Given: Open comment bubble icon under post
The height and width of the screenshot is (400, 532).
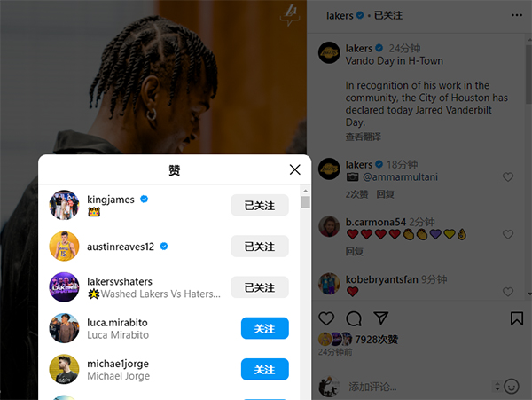Looking at the screenshot, I should [x=354, y=318].
